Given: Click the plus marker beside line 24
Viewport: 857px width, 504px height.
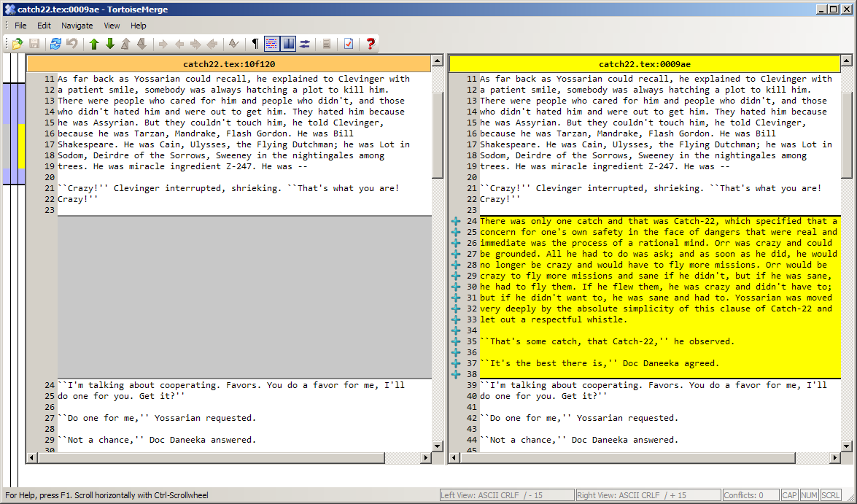Looking at the screenshot, I should click(x=456, y=222).
